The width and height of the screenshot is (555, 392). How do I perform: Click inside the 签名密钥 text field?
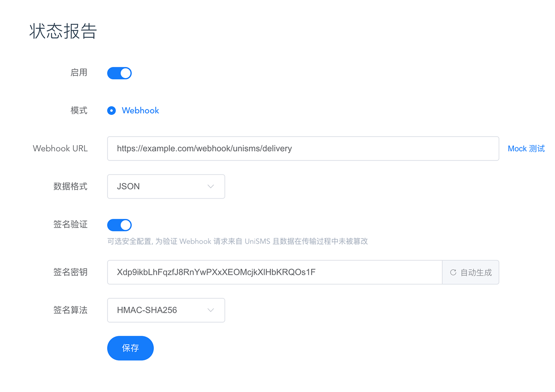[274, 272]
